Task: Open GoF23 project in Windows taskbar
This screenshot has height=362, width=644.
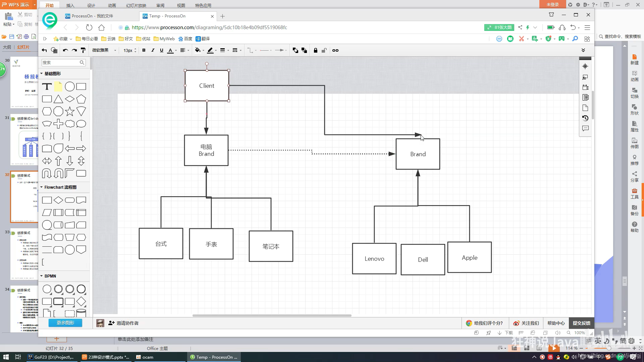Action: 51,357
